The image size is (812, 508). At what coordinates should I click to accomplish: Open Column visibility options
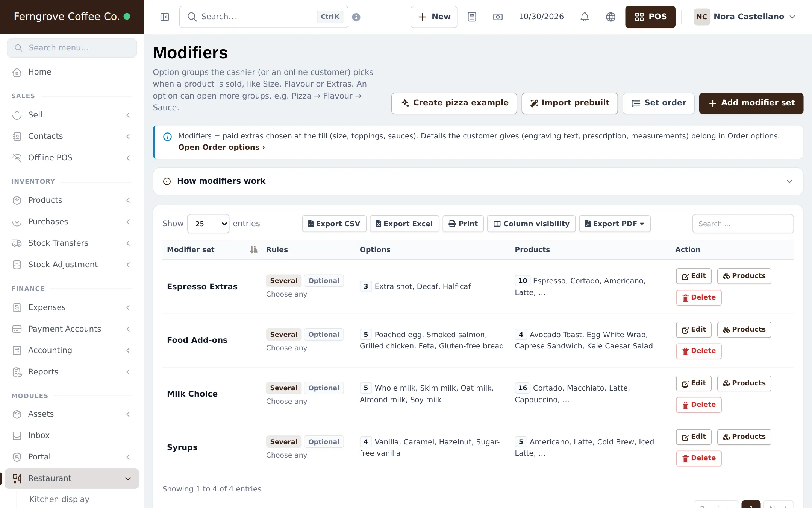click(531, 224)
